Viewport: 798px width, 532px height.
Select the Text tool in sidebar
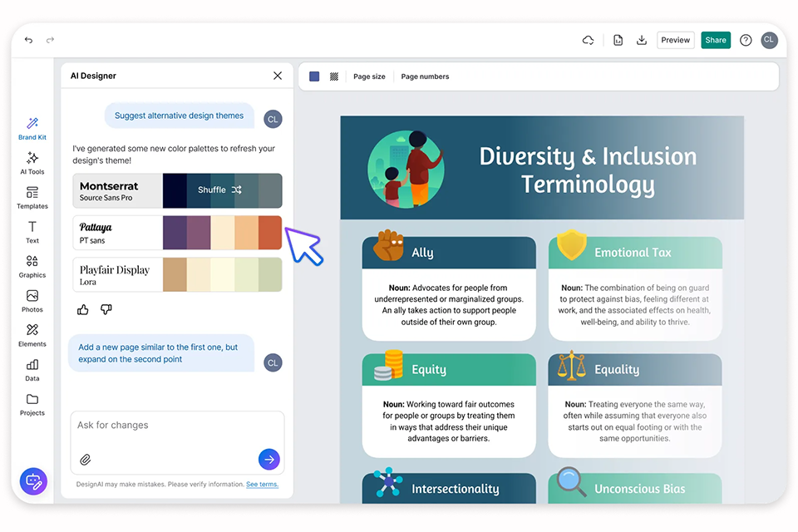coord(32,232)
